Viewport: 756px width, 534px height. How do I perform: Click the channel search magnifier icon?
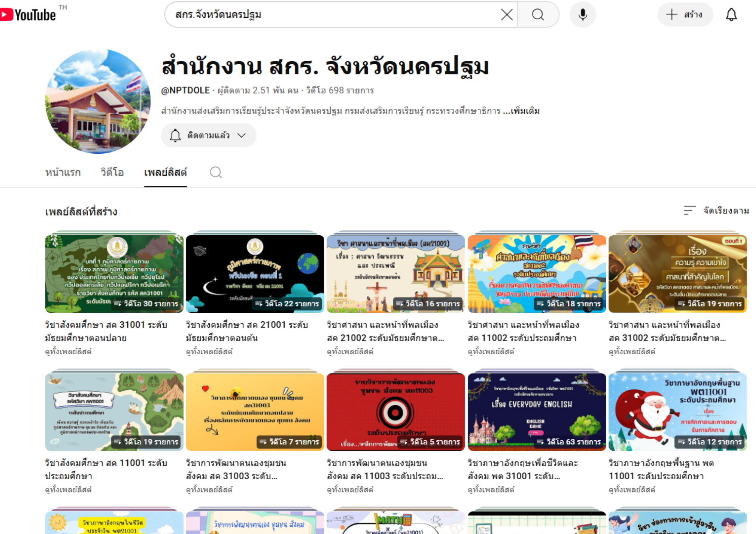coord(216,173)
